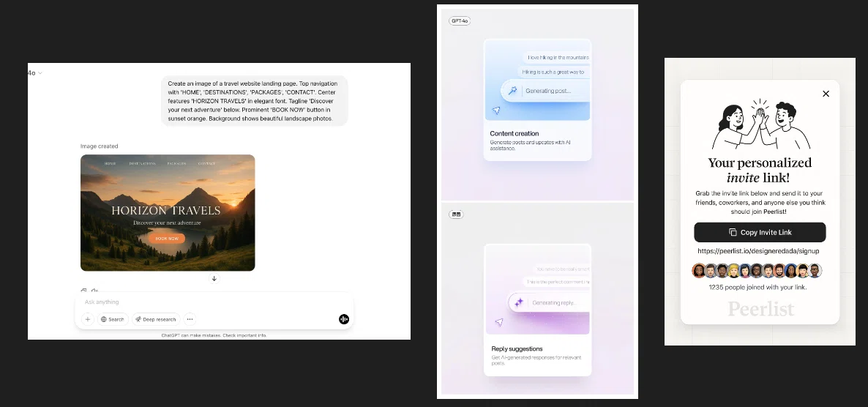Click 'This is the perfect comment' bubble

558,282
